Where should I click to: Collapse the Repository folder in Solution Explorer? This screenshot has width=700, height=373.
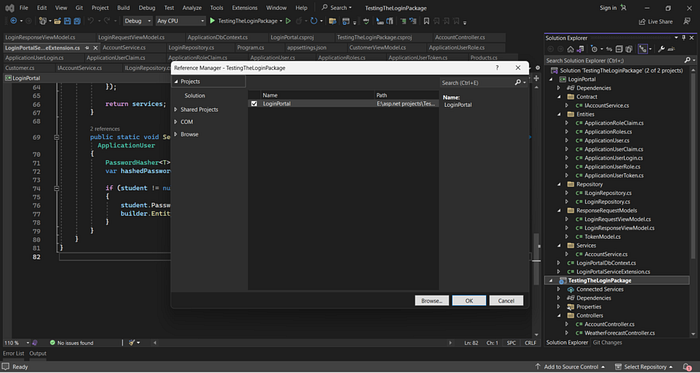pyautogui.click(x=558, y=184)
